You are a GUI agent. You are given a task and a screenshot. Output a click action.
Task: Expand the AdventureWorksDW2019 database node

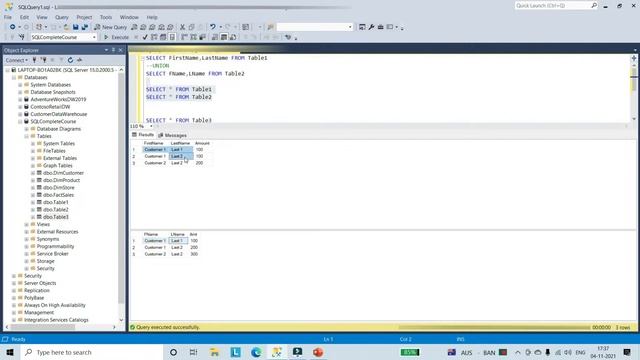click(x=20, y=99)
